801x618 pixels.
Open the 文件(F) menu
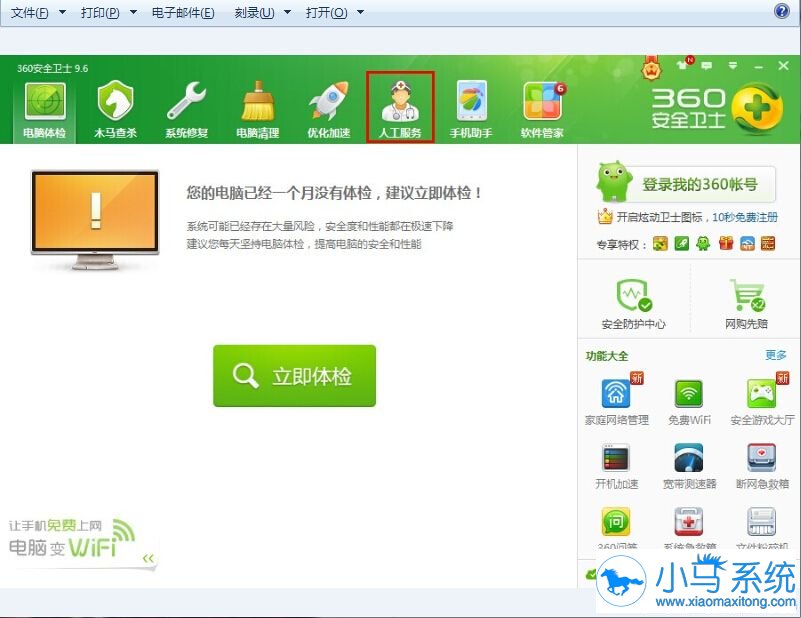(30, 12)
